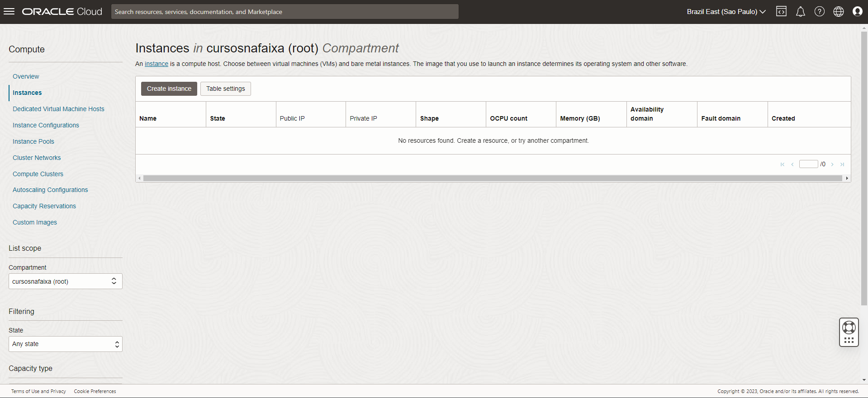Open the announcements bell icon
868x398 pixels.
pos(801,12)
